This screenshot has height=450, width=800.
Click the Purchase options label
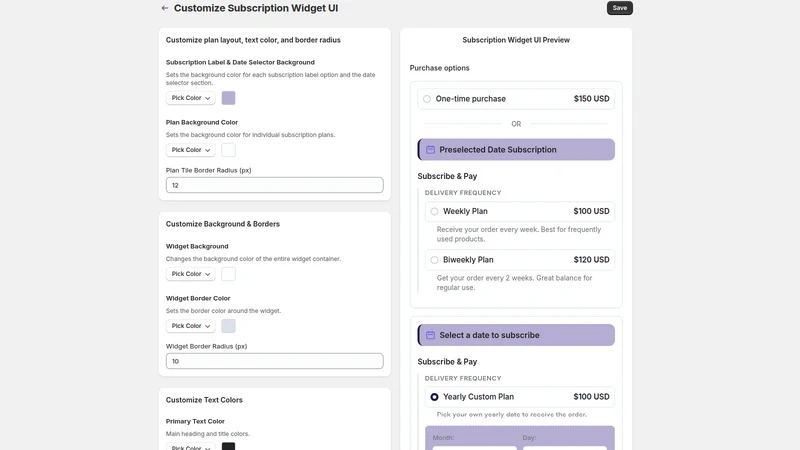click(x=439, y=68)
